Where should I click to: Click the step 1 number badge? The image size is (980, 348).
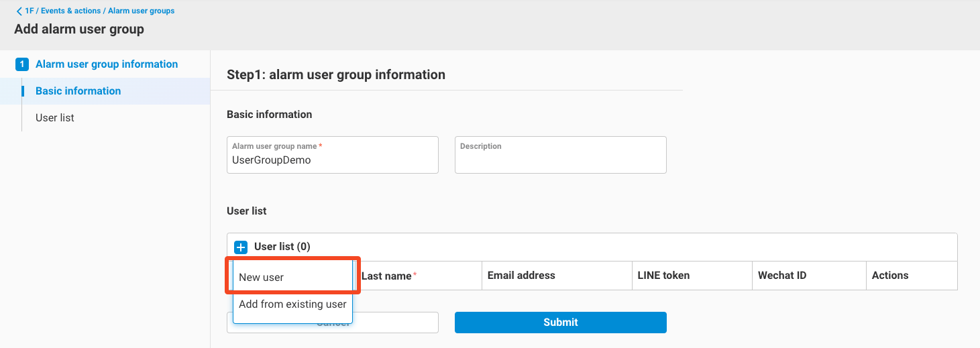click(22, 64)
